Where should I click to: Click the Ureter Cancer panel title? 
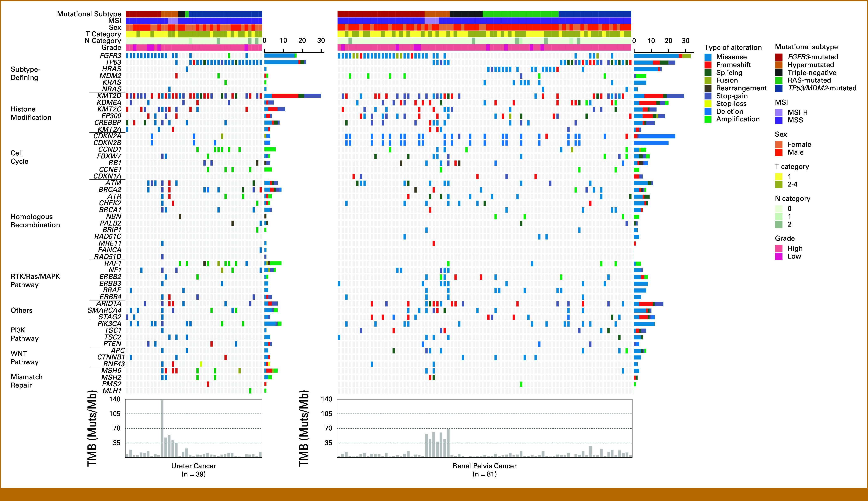193,466
